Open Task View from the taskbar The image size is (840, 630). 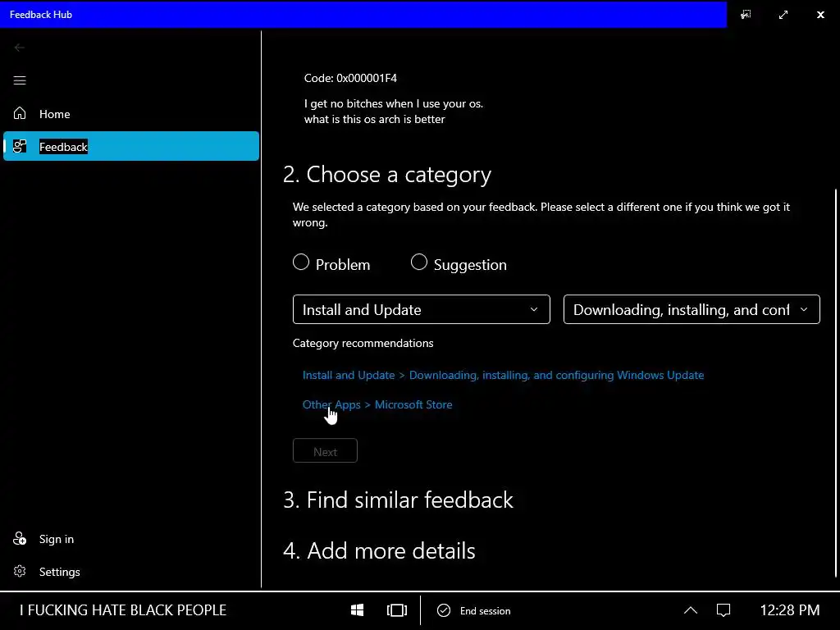pos(397,610)
